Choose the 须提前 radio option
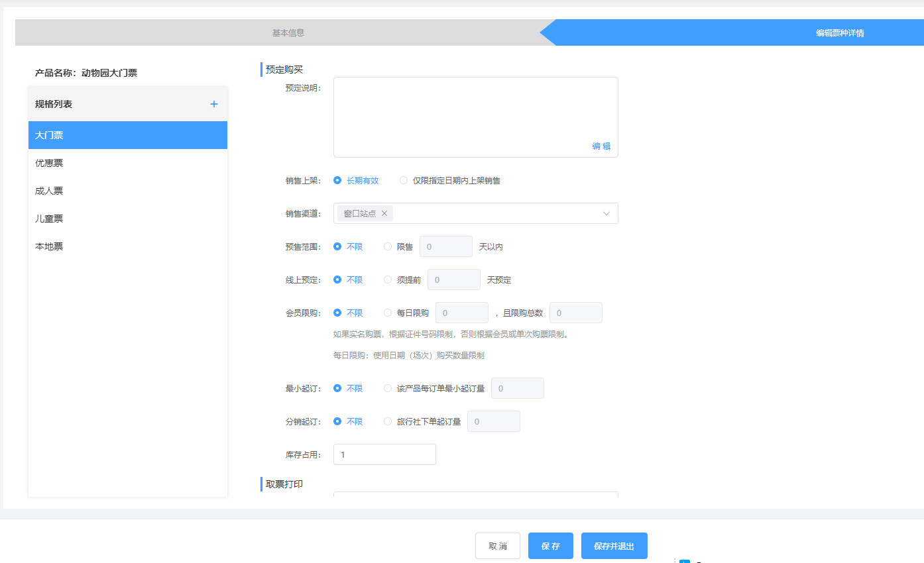Viewport: 924px width, 563px height. click(x=388, y=280)
